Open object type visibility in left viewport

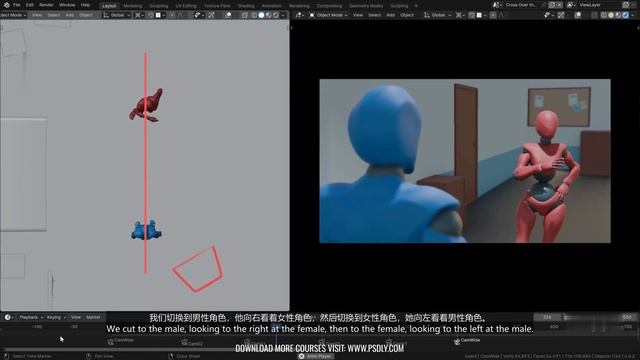point(199,15)
